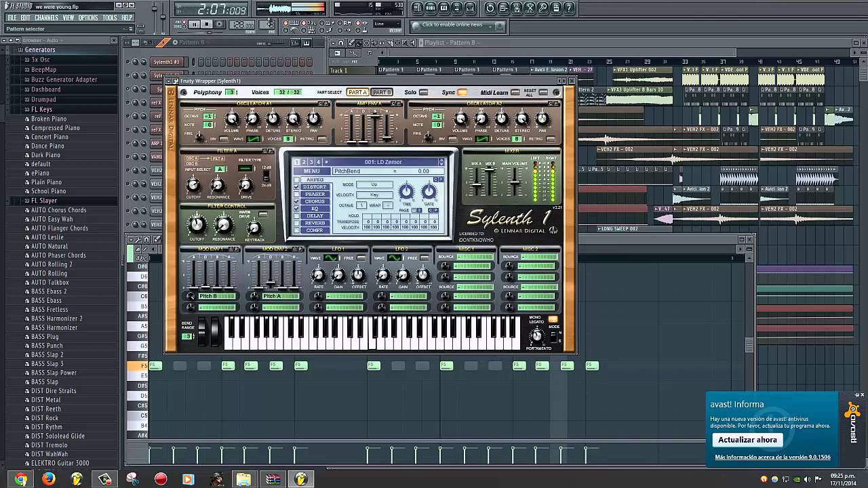Open the VIEW menu
This screenshot has width=868, height=488.
coord(68,18)
